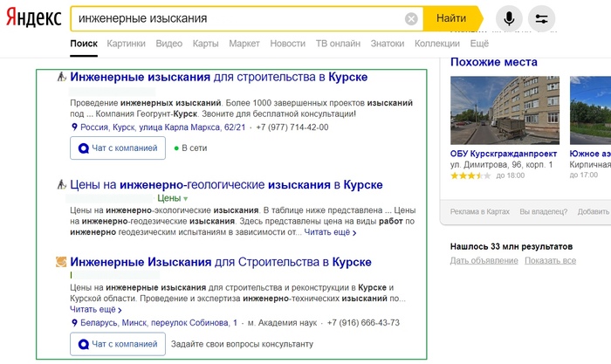Open search settings filters icon
Viewport: 611px width, 364px height.
click(x=541, y=18)
